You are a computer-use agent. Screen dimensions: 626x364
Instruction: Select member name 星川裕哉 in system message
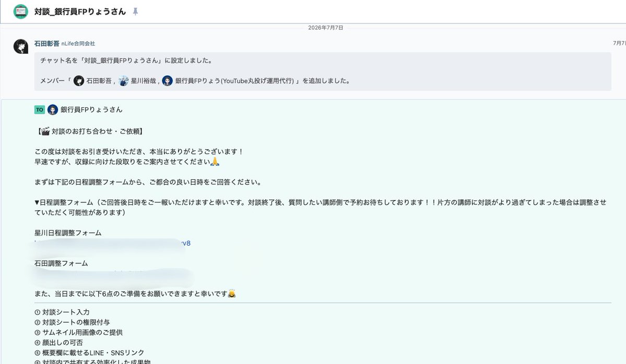coord(144,81)
